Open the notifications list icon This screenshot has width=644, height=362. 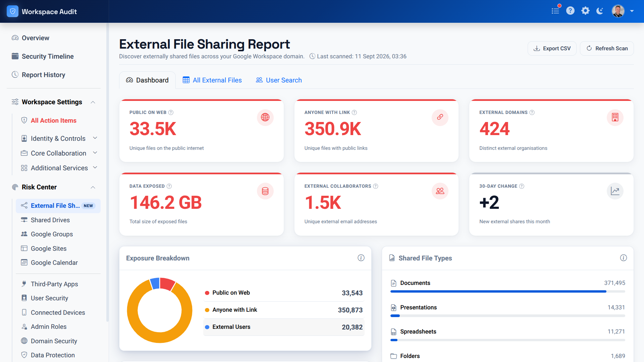[x=555, y=11]
